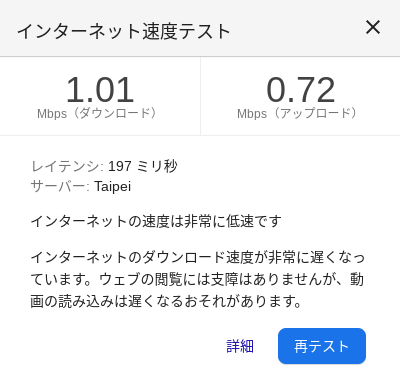This screenshot has height=374, width=400.
Task: Click the 1.01 download speed value
Action: tap(100, 90)
